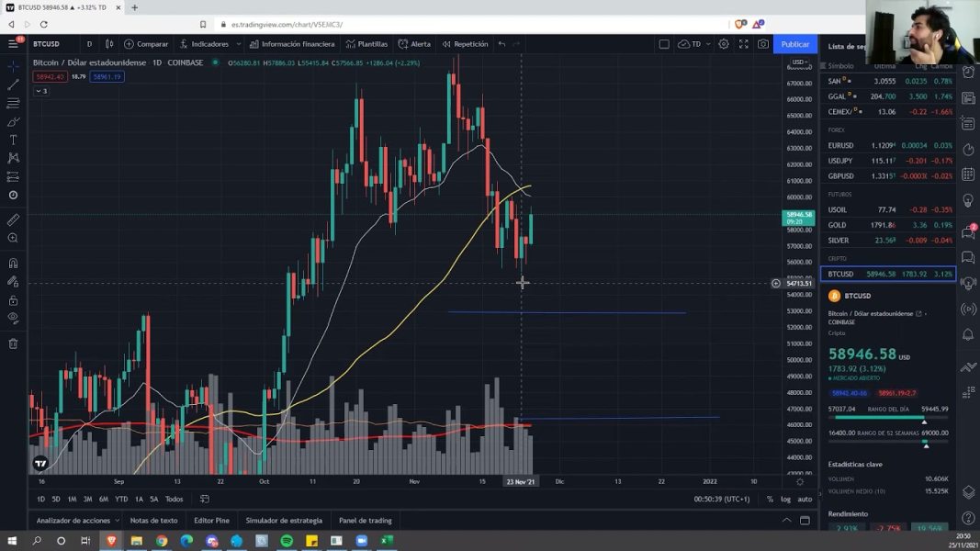Lock all drawing tools

point(13,300)
